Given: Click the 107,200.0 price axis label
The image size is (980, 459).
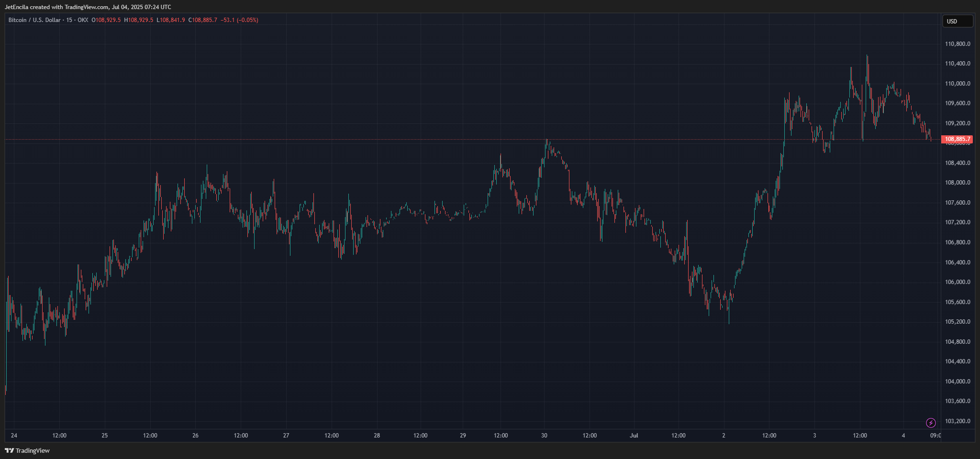Looking at the screenshot, I should click(958, 222).
